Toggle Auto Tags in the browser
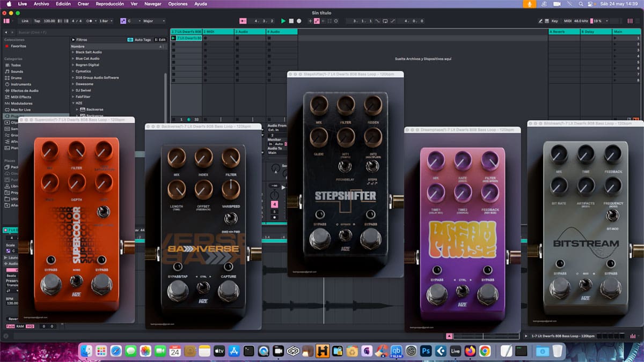The width and height of the screenshot is (644, 362). 140,40
